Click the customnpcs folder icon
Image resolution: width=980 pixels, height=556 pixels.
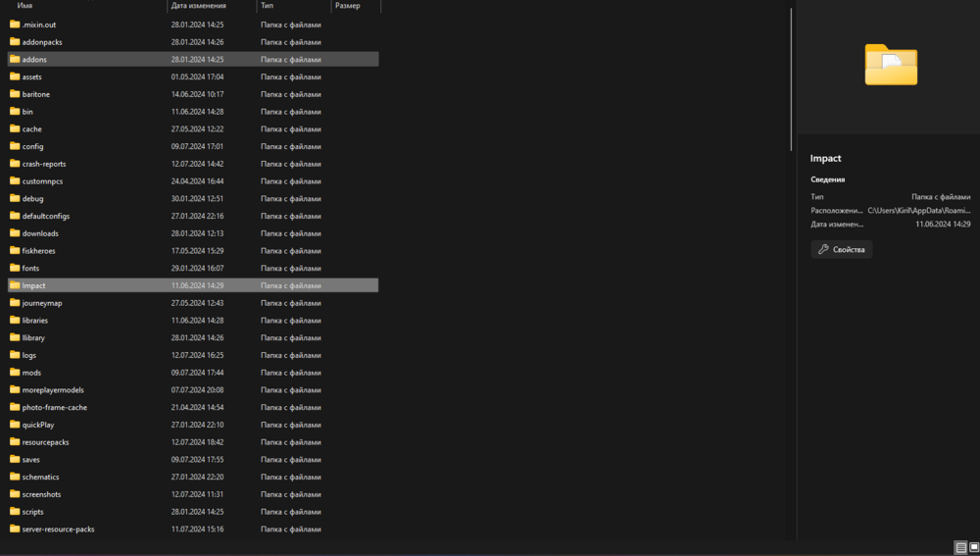point(15,180)
